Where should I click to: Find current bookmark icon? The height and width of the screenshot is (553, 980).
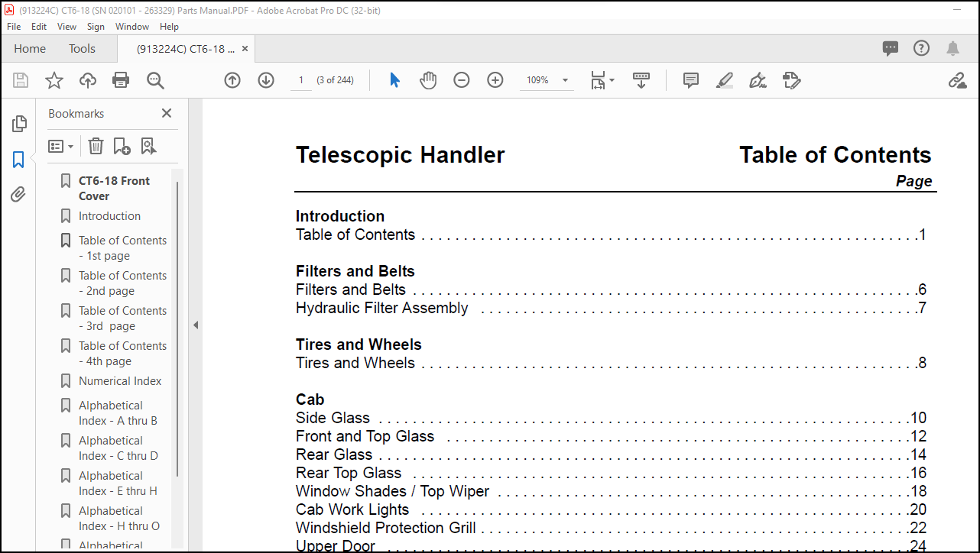coord(148,146)
